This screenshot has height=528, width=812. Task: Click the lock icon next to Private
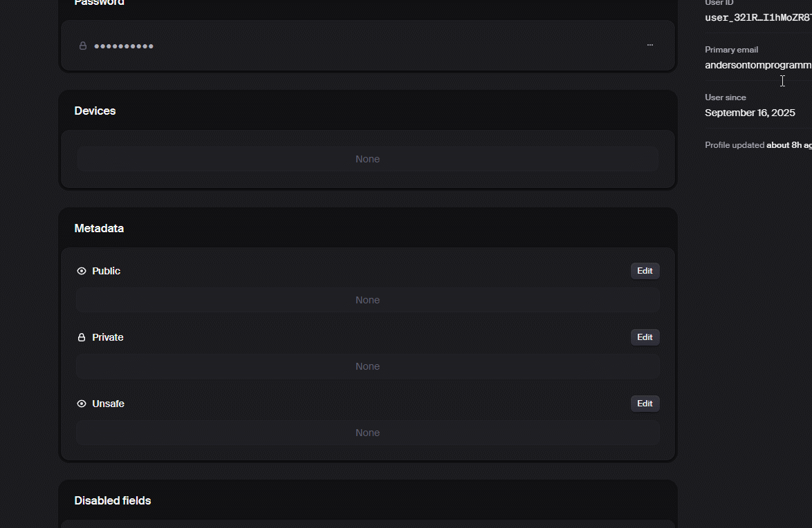point(82,337)
